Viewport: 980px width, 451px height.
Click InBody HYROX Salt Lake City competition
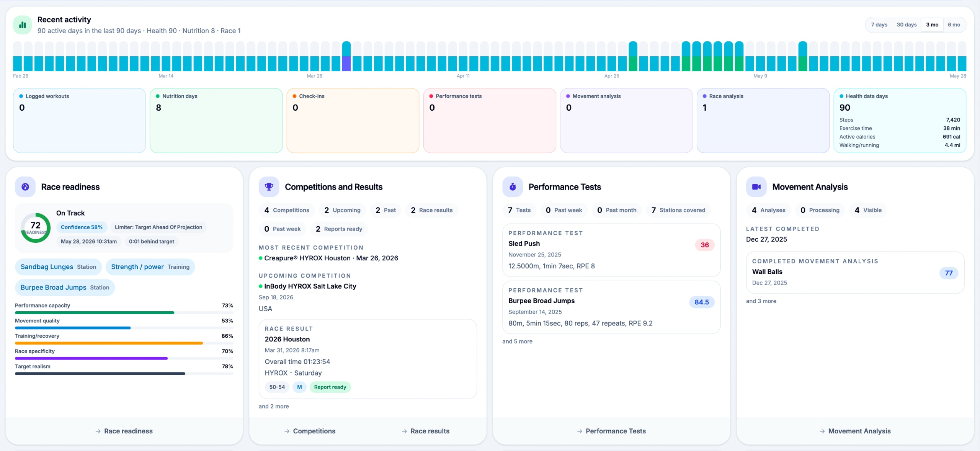(x=310, y=286)
